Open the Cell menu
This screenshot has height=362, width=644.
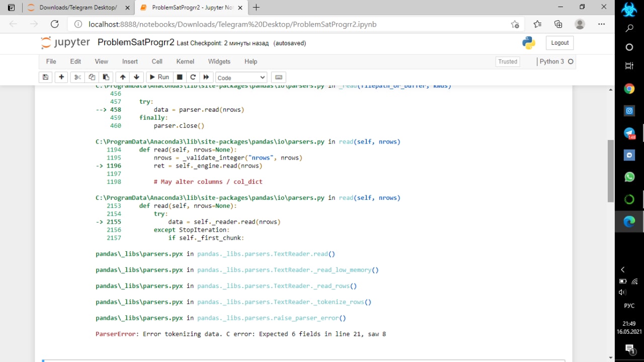tap(157, 61)
